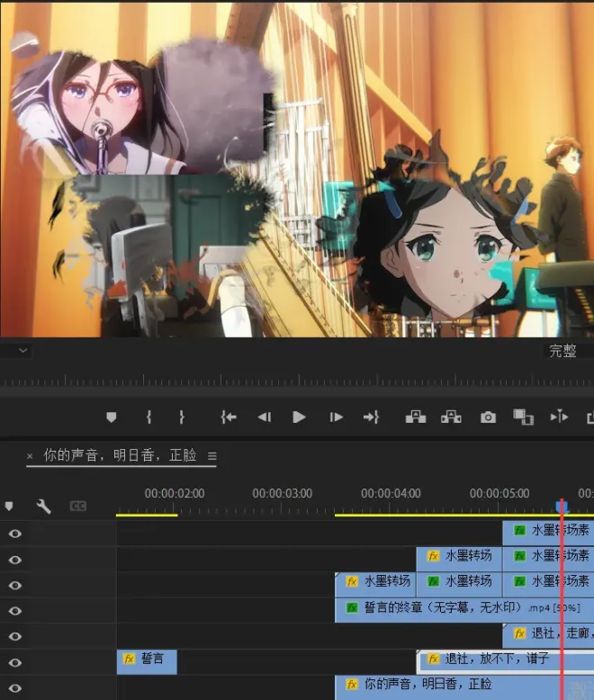Select the 你的声音，明日香，正脸 sequence tab
Viewport: 594px width, 700px height.
coord(120,455)
